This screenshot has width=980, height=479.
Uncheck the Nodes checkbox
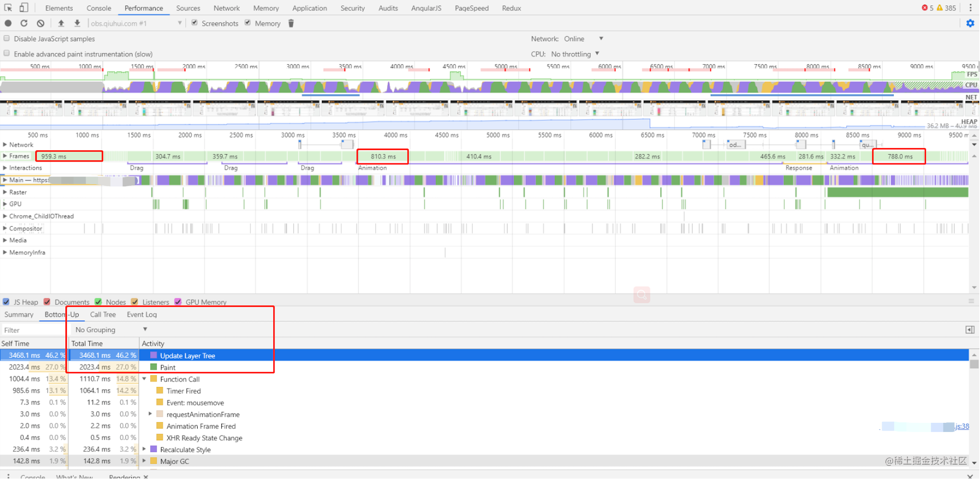(x=98, y=302)
